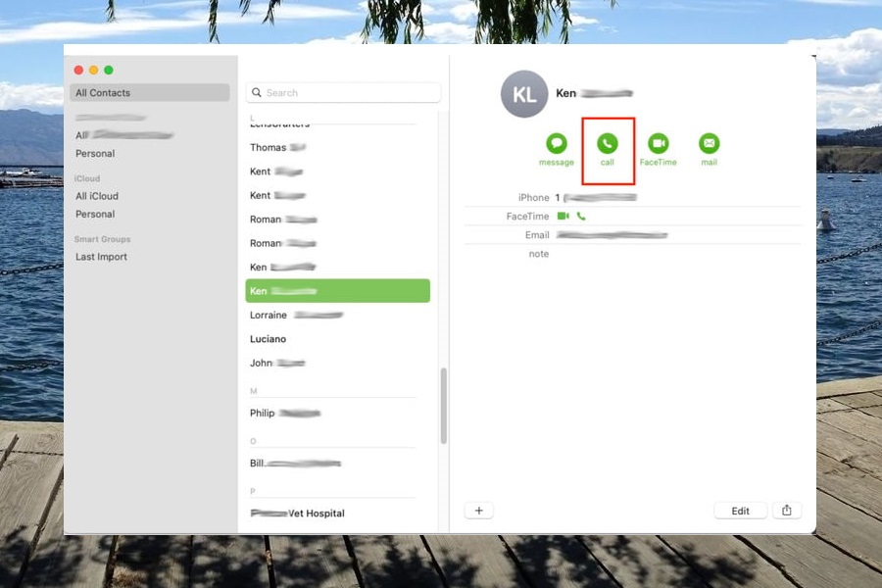Click the green message icon
Image resolution: width=882 pixels, height=588 pixels.
coord(556,144)
